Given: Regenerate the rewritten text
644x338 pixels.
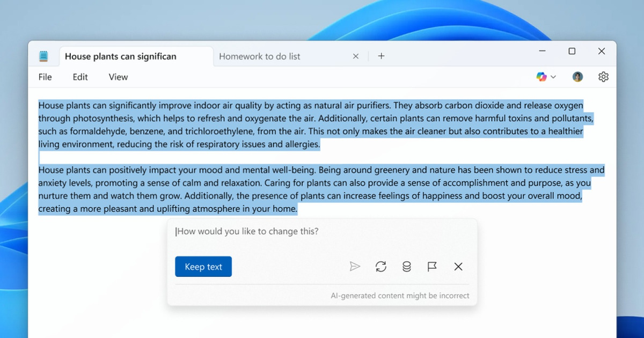Looking at the screenshot, I should point(381,266).
